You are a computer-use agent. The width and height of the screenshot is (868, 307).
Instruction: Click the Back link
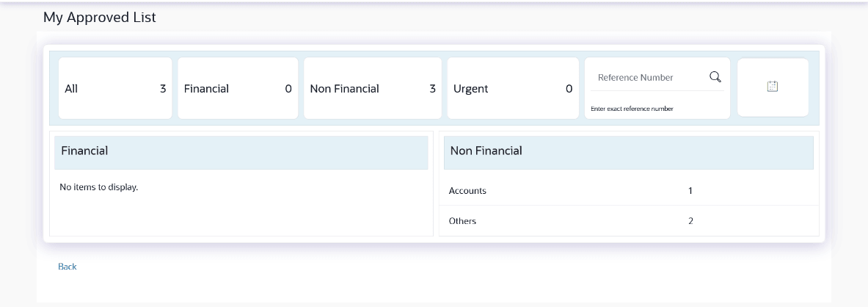coord(68,267)
